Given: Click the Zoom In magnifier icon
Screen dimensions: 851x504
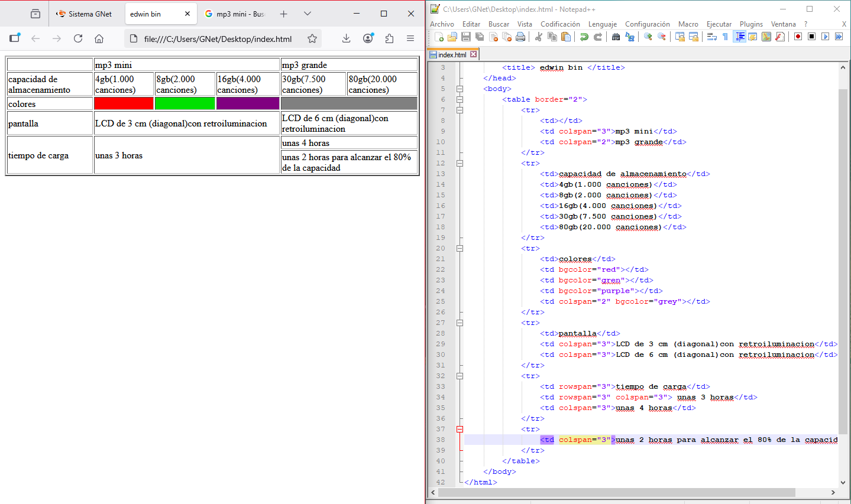Looking at the screenshot, I should pos(648,37).
